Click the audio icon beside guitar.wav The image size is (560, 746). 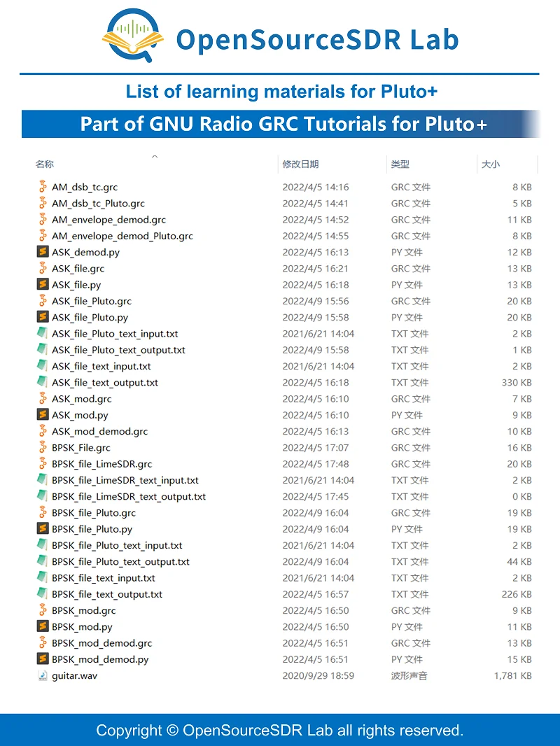coord(42,676)
